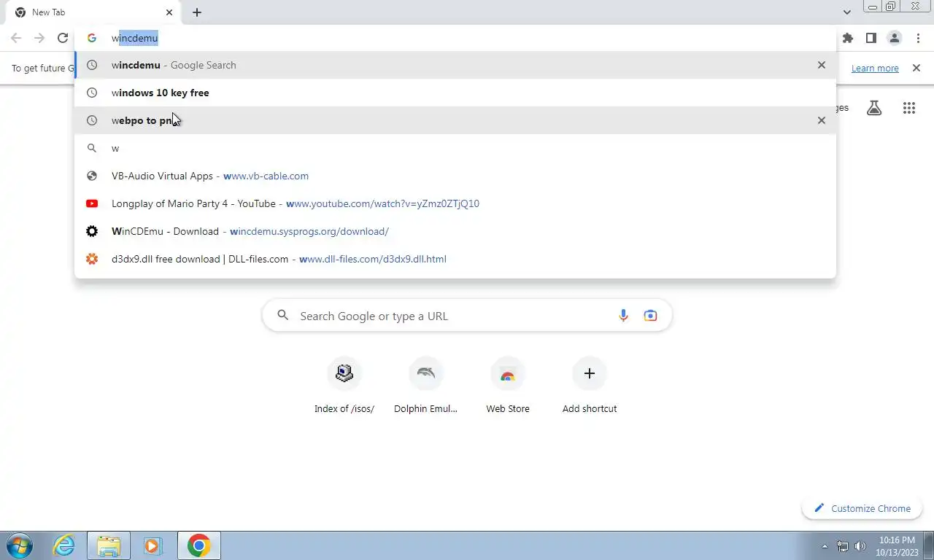Open the profile avatar icon

coord(894,38)
